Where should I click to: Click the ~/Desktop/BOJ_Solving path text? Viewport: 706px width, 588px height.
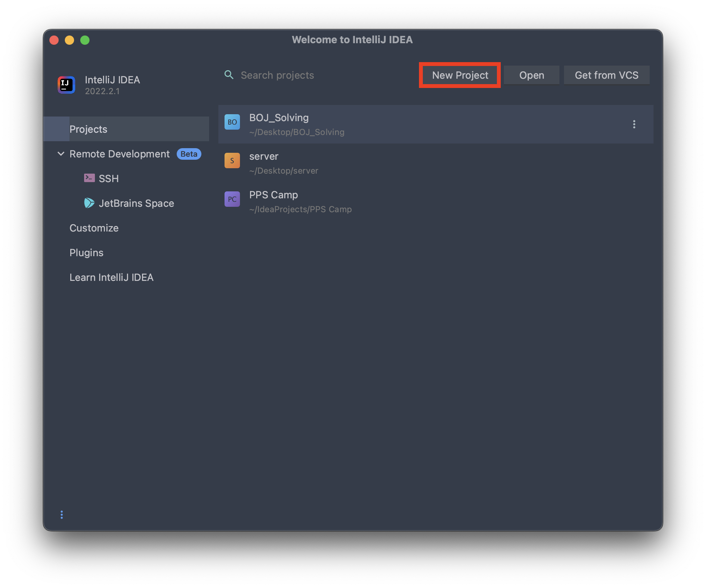coord(297,132)
